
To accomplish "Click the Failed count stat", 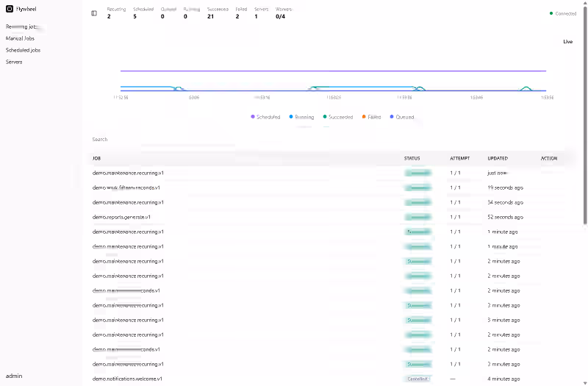I will pyautogui.click(x=241, y=12).
